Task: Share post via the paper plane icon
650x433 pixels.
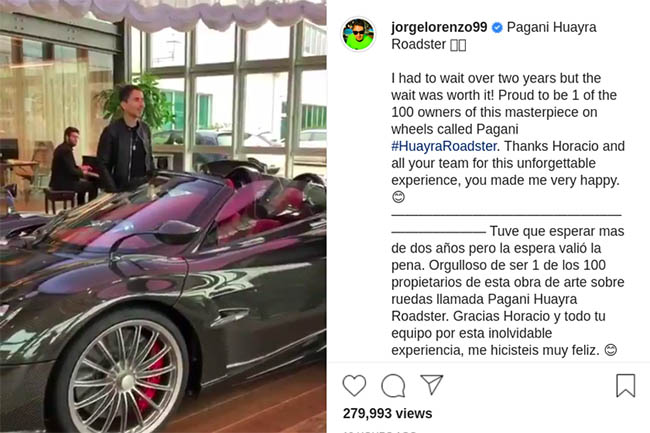Action: tap(432, 384)
